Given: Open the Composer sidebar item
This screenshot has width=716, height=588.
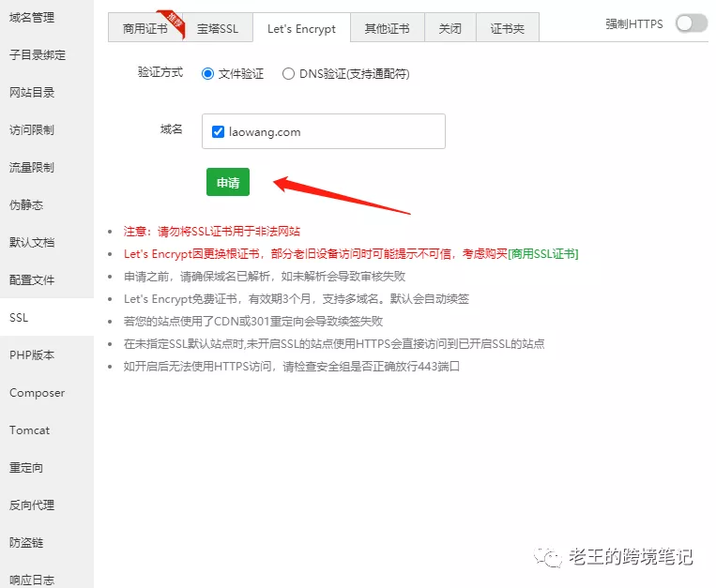Looking at the screenshot, I should point(38,393).
